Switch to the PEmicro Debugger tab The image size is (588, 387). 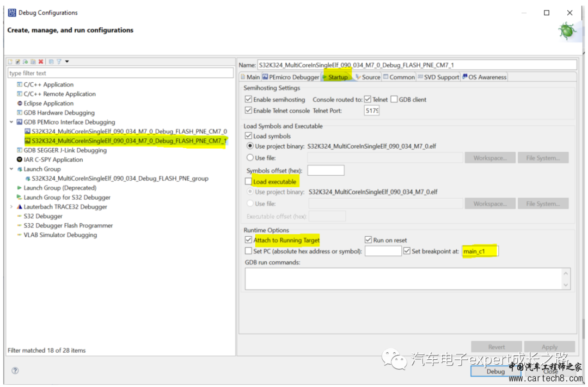[x=291, y=77]
